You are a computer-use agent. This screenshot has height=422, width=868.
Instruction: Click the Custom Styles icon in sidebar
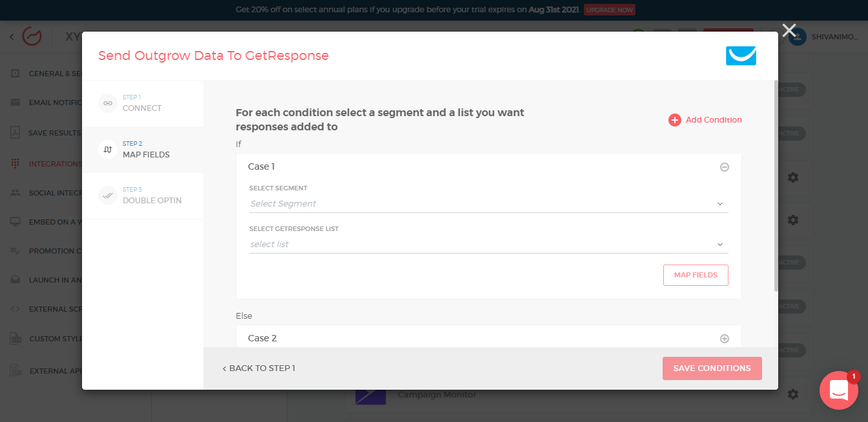[x=15, y=339]
